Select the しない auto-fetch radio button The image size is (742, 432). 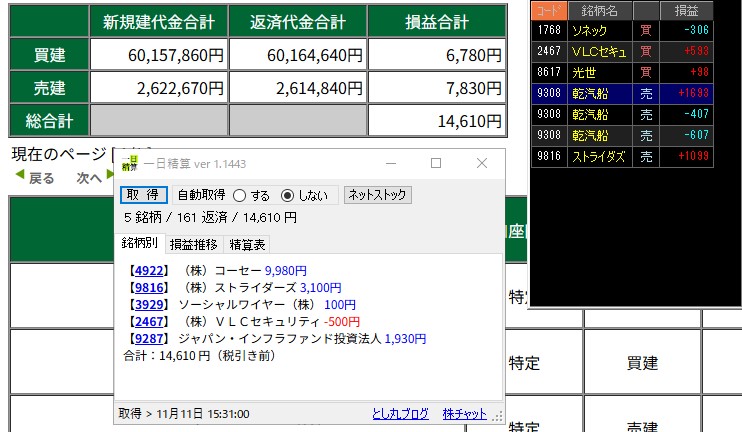(x=288, y=195)
